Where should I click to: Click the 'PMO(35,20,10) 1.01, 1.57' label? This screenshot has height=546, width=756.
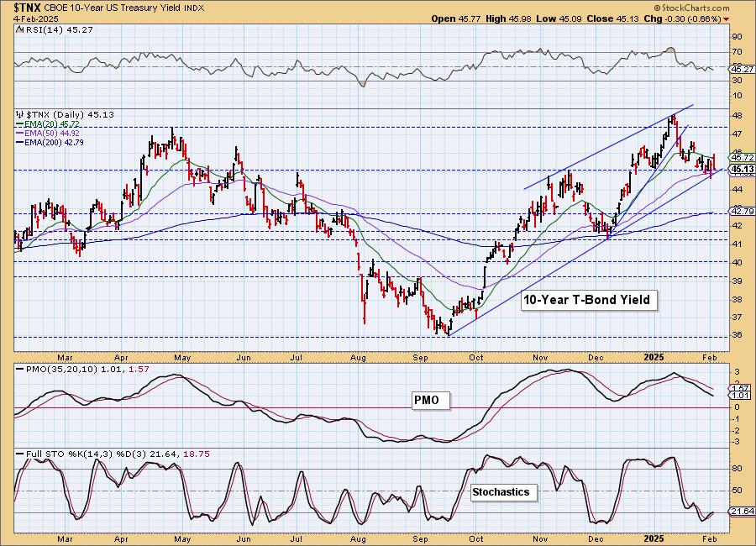[87, 369]
